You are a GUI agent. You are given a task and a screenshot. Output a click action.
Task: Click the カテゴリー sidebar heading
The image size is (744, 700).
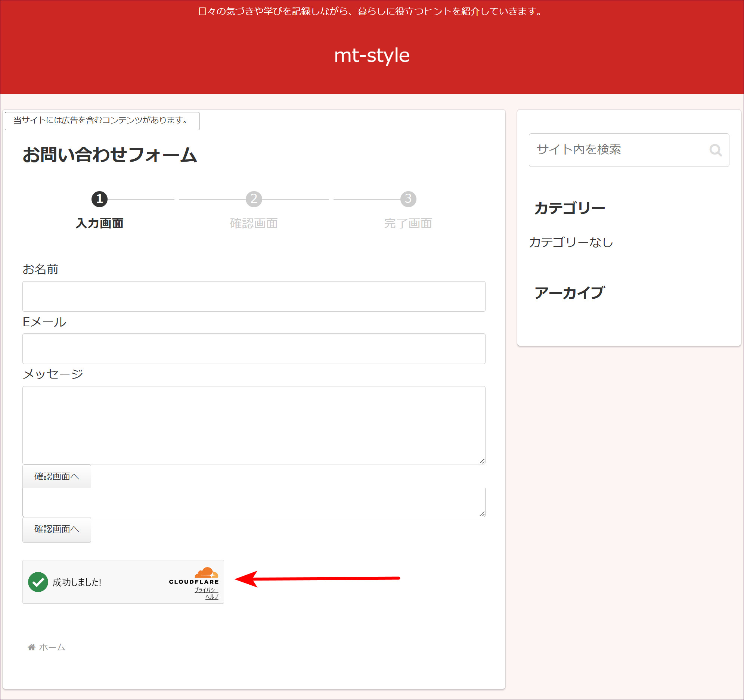[x=570, y=208]
